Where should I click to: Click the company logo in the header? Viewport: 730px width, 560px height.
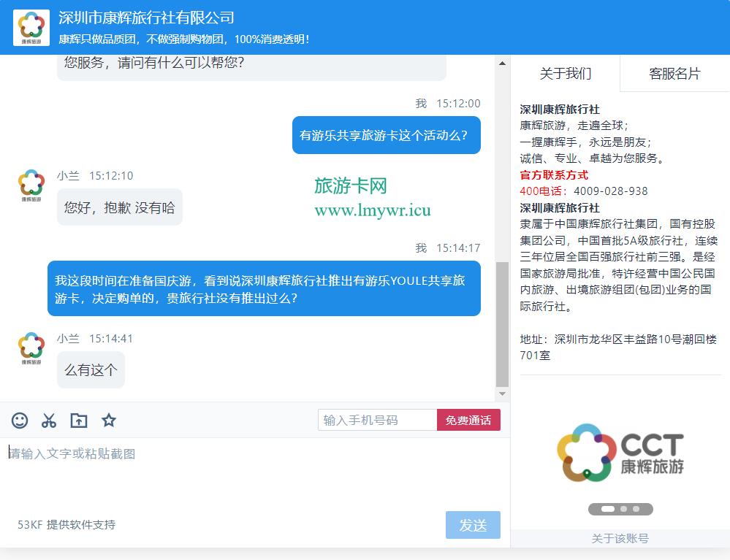(30, 26)
